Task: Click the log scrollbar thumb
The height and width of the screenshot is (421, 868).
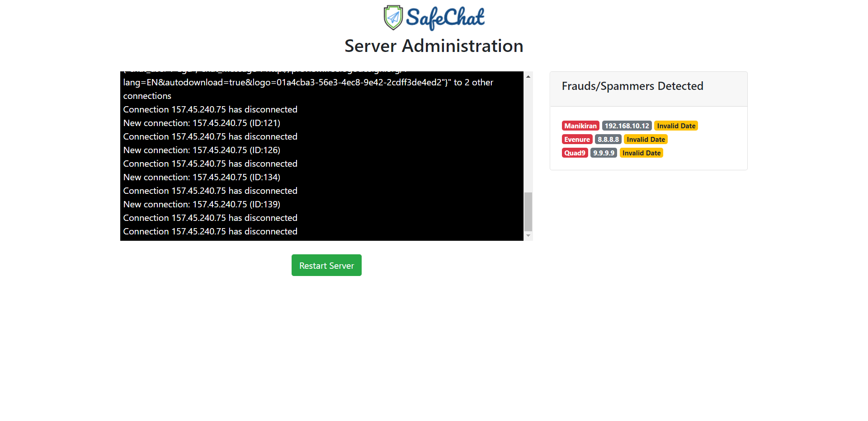Action: (528, 212)
